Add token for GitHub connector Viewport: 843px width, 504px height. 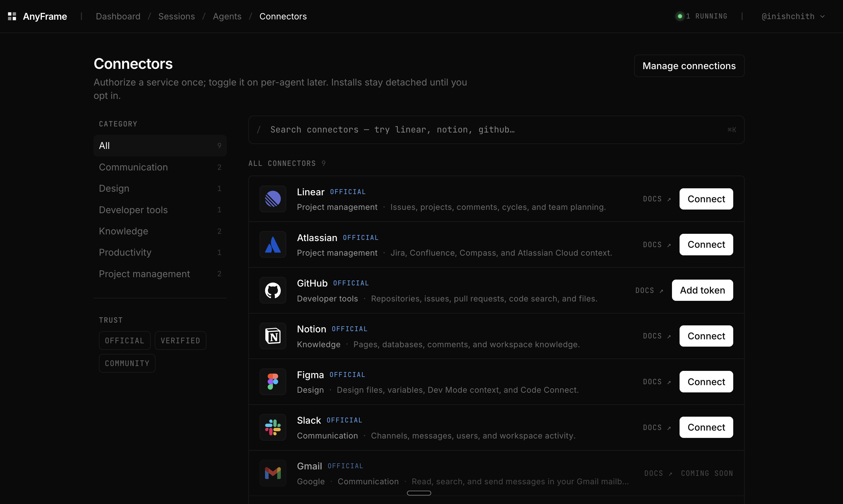(702, 291)
